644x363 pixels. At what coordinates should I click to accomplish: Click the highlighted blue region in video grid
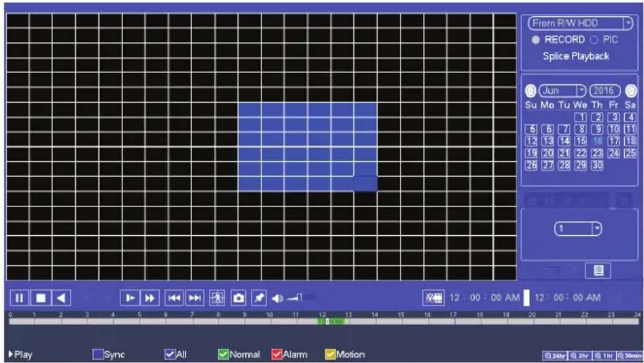click(x=308, y=147)
